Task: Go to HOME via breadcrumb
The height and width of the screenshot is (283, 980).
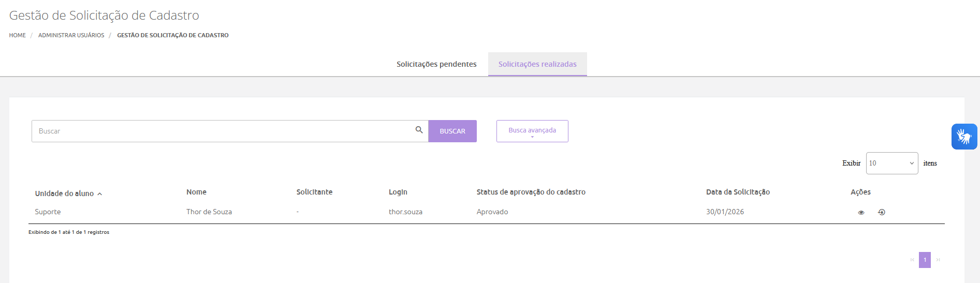Action: [x=17, y=35]
